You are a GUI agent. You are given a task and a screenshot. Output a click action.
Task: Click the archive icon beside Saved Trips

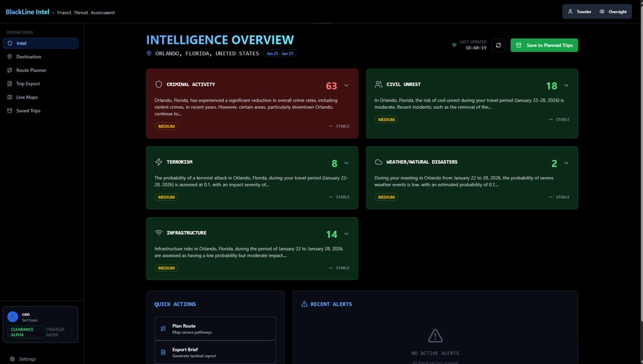click(10, 110)
